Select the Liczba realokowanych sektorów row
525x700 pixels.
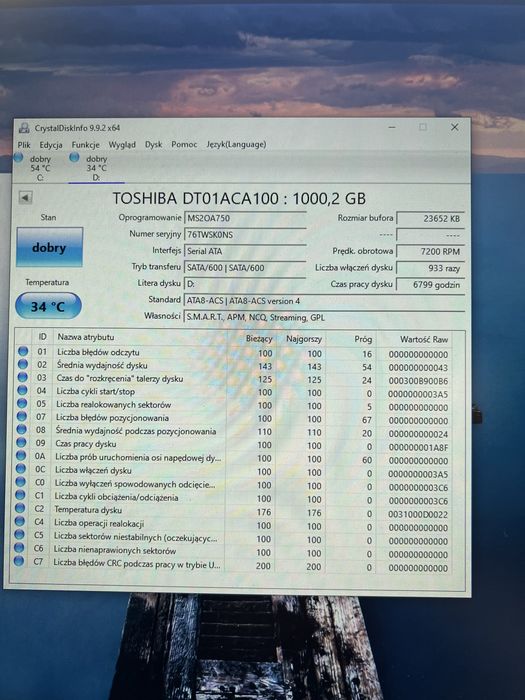[233, 405]
